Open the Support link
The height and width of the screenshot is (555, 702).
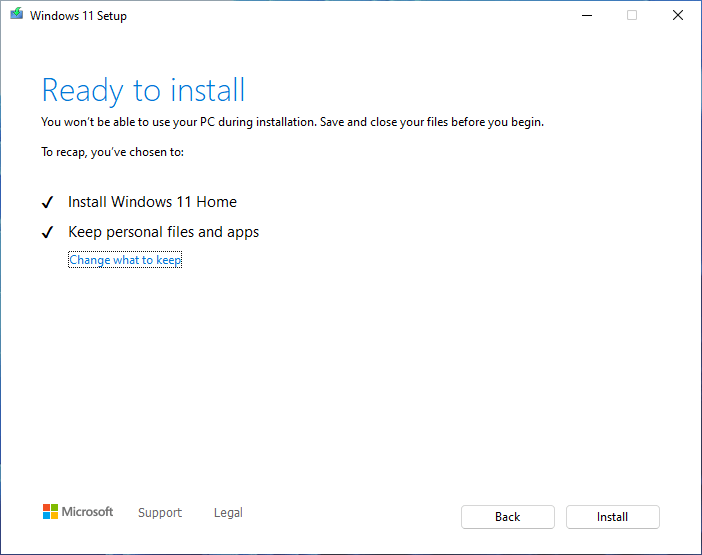160,512
